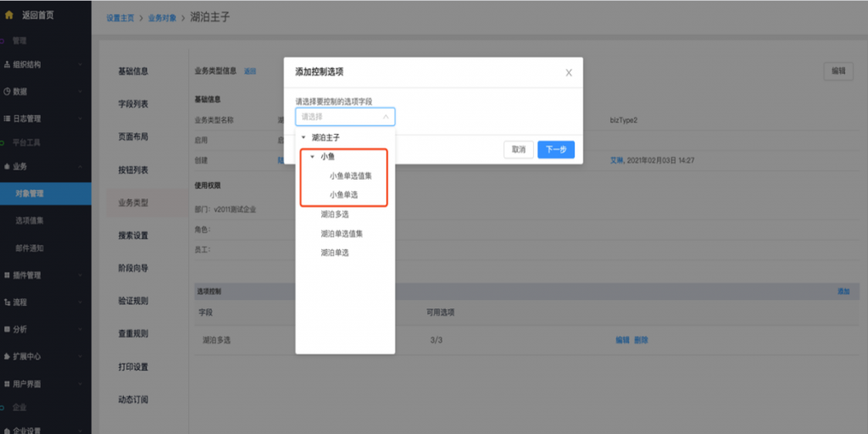The width and height of the screenshot is (868, 434).
Task: Click the 插件管理 sidebar icon
Action: 7,275
